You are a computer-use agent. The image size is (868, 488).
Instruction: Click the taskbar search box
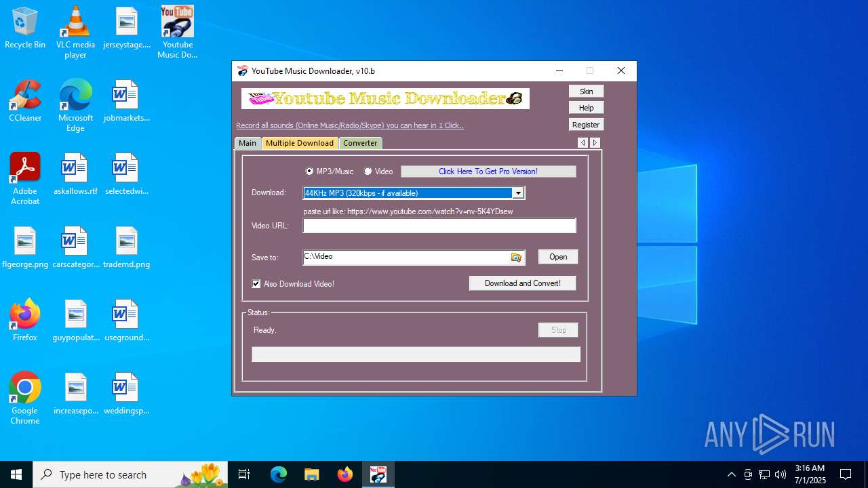click(x=131, y=474)
